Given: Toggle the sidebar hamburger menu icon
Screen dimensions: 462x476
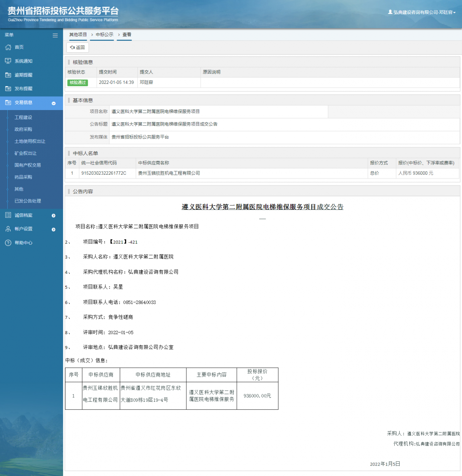Looking at the screenshot, I should (55, 35).
